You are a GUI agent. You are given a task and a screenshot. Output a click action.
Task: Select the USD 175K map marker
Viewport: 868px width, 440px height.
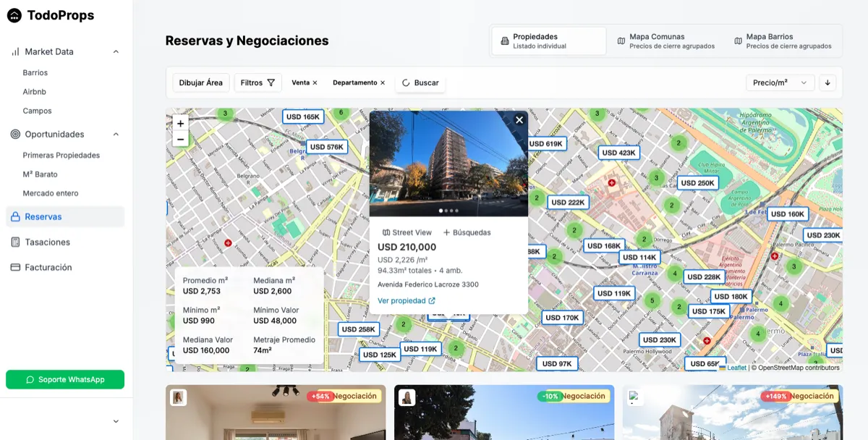tap(708, 311)
